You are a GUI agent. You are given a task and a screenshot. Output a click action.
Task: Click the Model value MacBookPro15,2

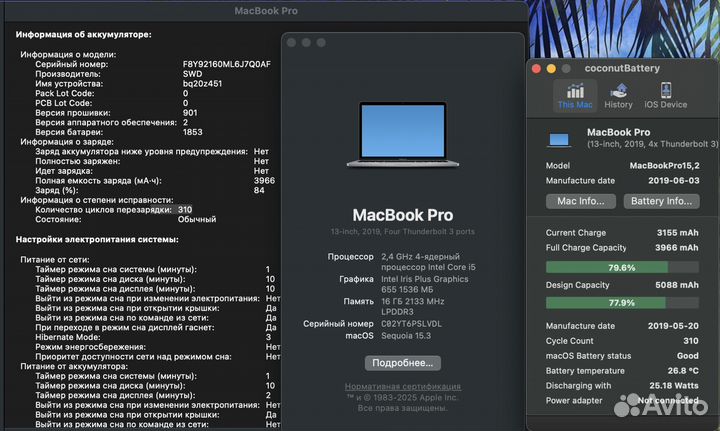(x=664, y=166)
